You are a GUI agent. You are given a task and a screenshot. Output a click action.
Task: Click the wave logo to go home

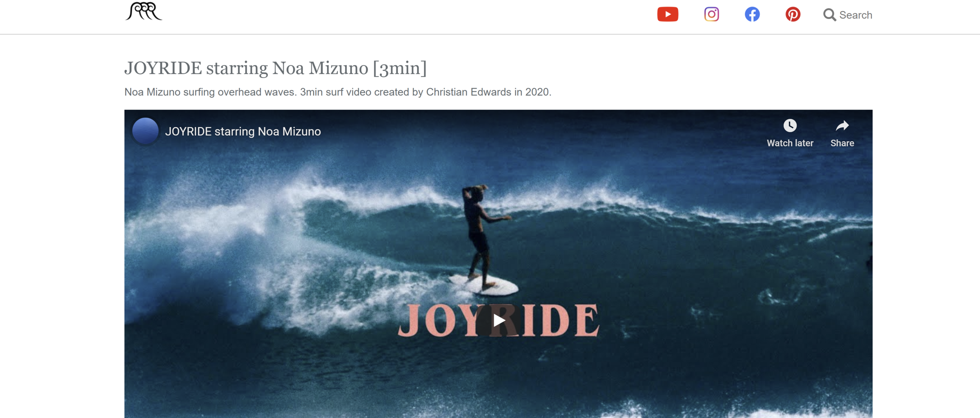tap(143, 11)
